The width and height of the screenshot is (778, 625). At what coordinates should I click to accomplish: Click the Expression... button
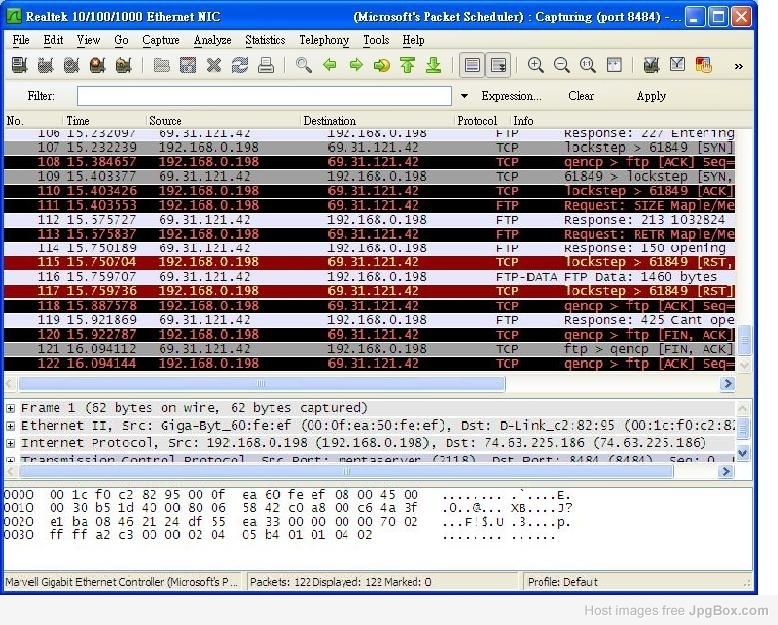[x=511, y=96]
